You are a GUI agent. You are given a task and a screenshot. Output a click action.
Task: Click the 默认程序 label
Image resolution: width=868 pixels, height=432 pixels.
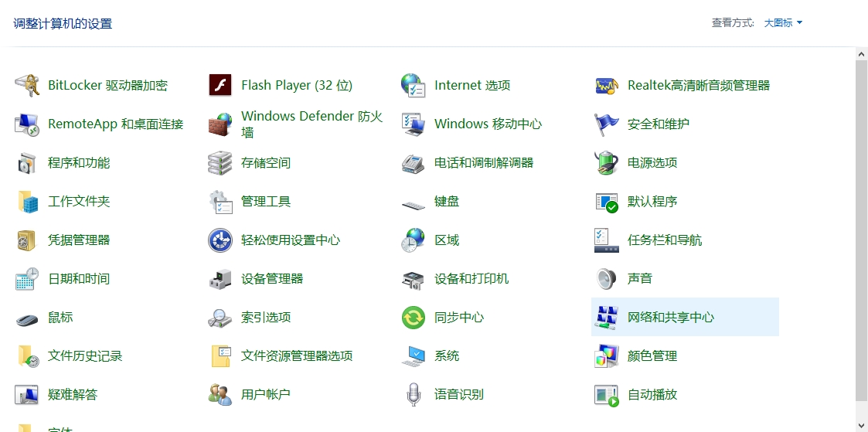pos(652,202)
